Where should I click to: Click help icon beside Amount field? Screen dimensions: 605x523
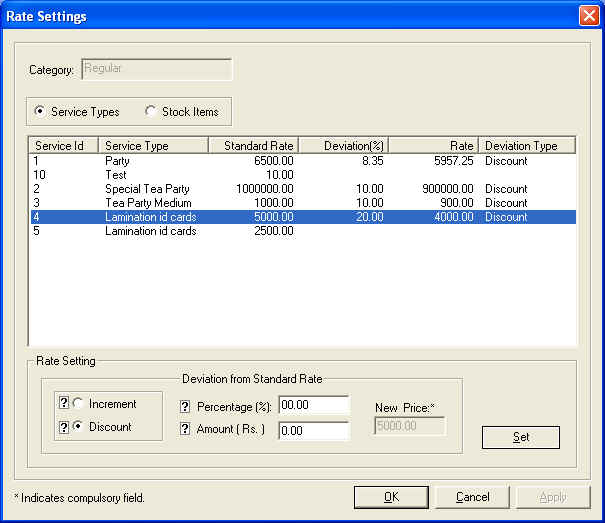tap(185, 429)
